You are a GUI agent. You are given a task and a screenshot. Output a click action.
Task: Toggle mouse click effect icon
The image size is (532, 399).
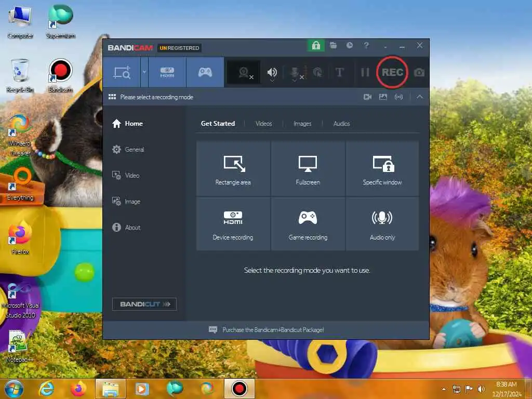(317, 72)
